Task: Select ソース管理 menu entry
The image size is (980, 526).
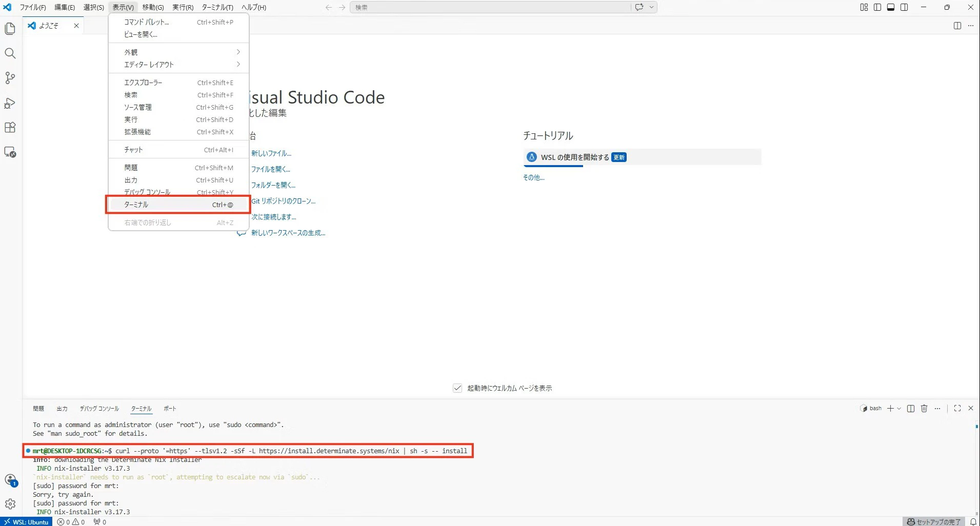Action: point(178,107)
